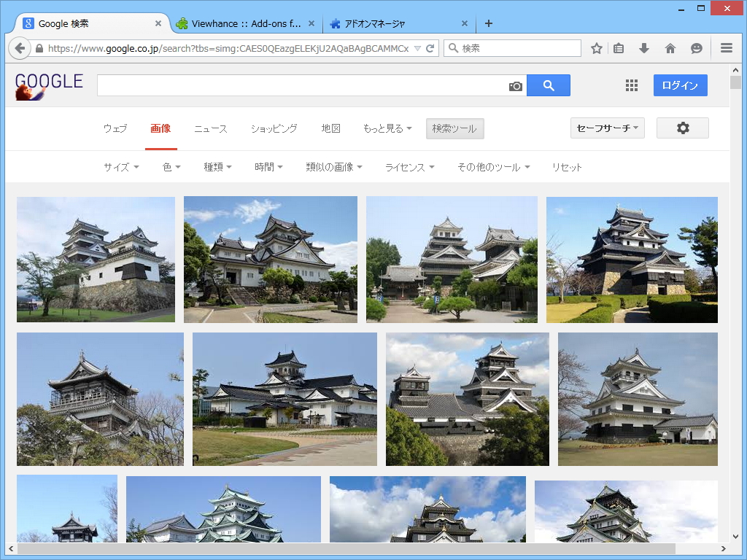Bookmark this page with the star icon

click(597, 48)
